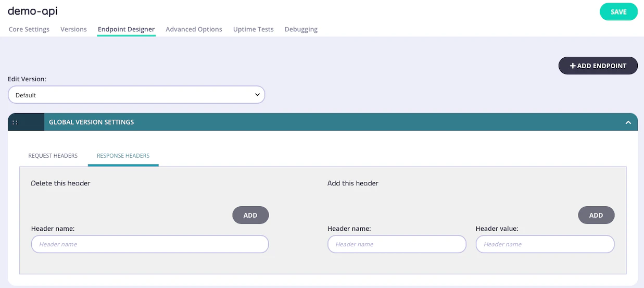Image resolution: width=644 pixels, height=288 pixels.
Task: Click the drag handle on Global Version Settings
Action: [x=16, y=122]
